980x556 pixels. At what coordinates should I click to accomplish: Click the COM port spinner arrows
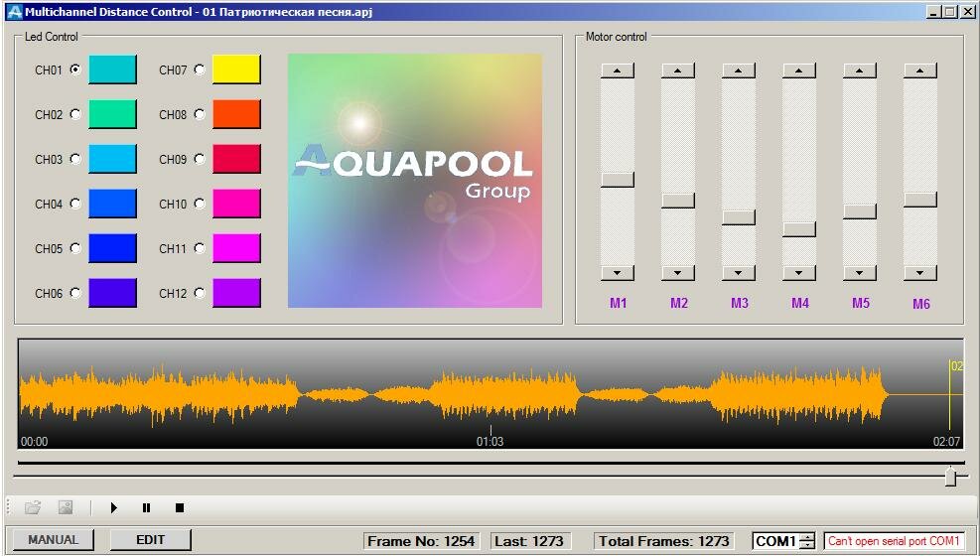coord(807,541)
